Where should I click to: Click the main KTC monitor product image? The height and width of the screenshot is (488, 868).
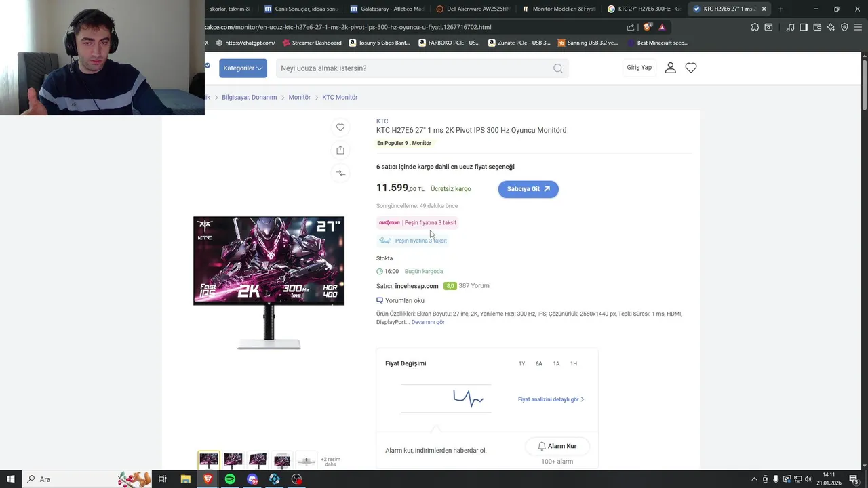click(269, 283)
